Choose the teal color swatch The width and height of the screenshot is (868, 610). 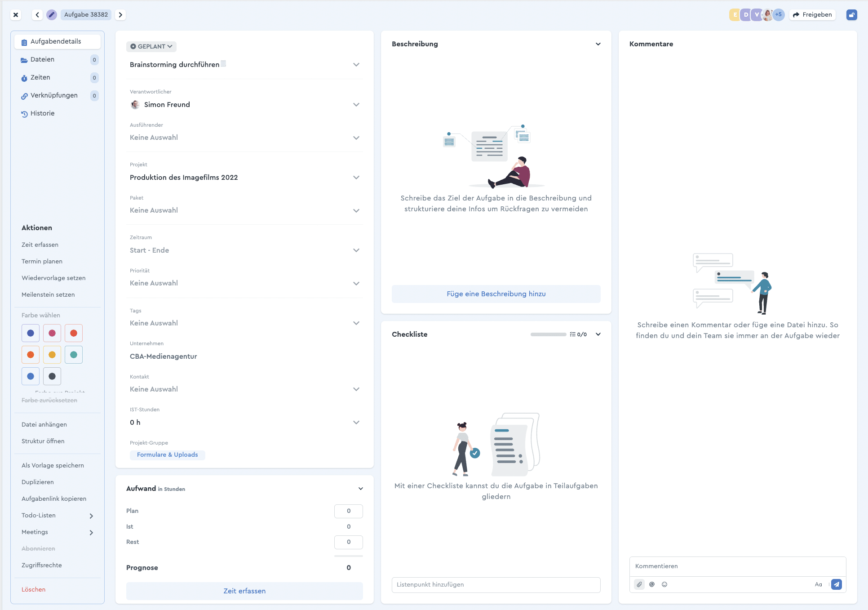[74, 355]
